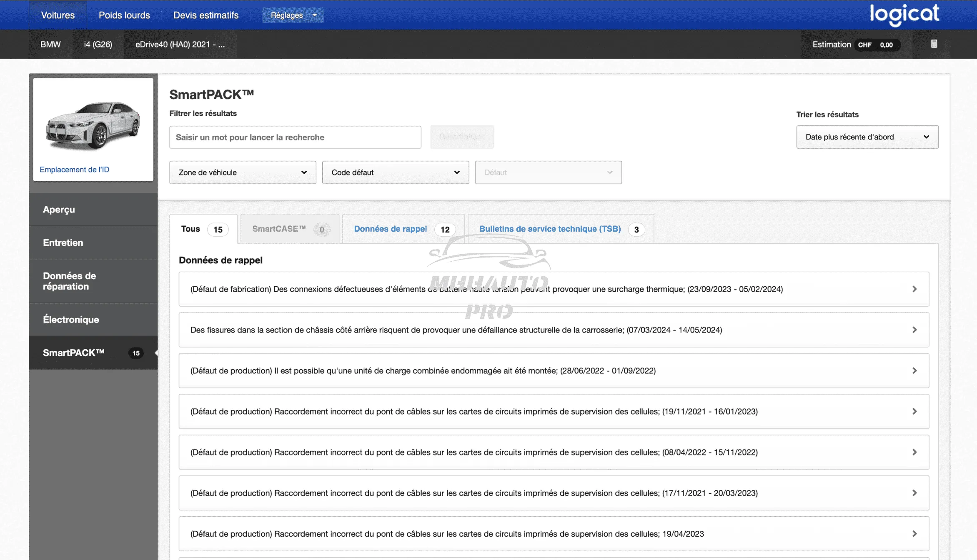Click the calculator icon beside Estimation

[x=934, y=44]
